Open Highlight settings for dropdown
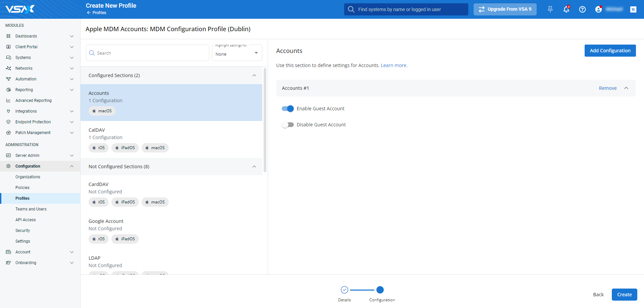 pyautogui.click(x=237, y=53)
